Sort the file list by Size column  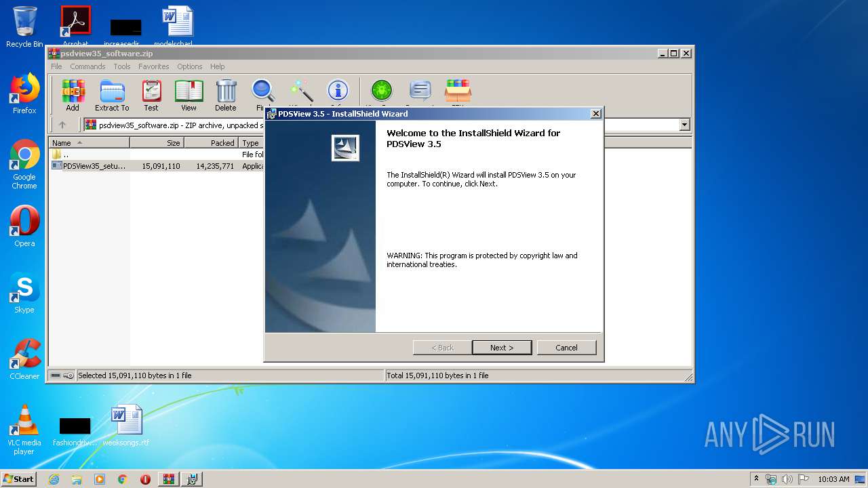tap(157, 143)
